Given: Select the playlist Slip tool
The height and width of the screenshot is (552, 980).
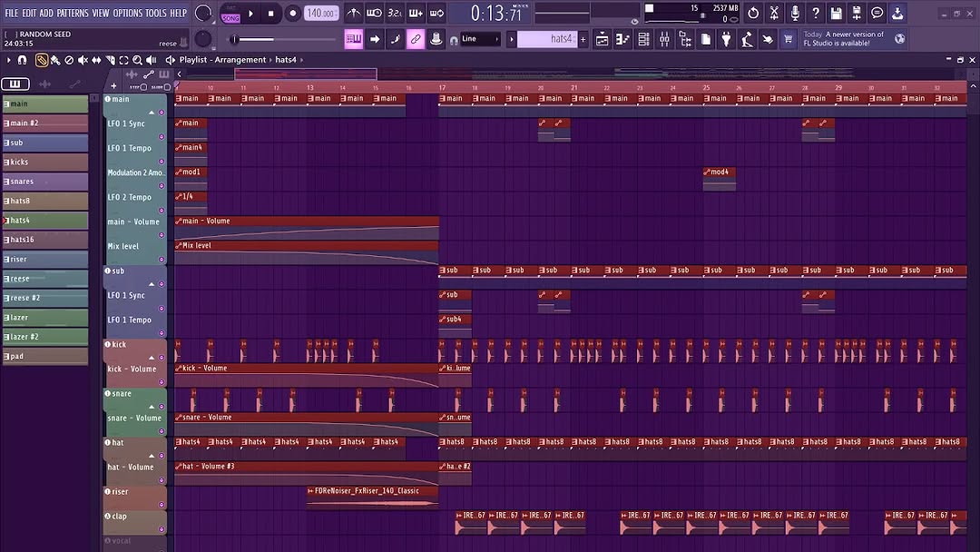Looking at the screenshot, I should point(96,60).
